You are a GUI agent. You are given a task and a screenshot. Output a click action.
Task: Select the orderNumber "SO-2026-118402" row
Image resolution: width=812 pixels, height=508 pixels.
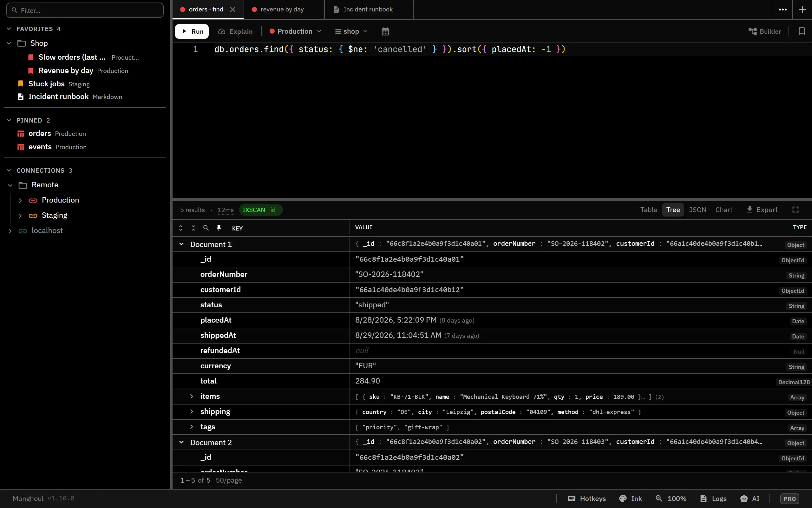coord(492,275)
